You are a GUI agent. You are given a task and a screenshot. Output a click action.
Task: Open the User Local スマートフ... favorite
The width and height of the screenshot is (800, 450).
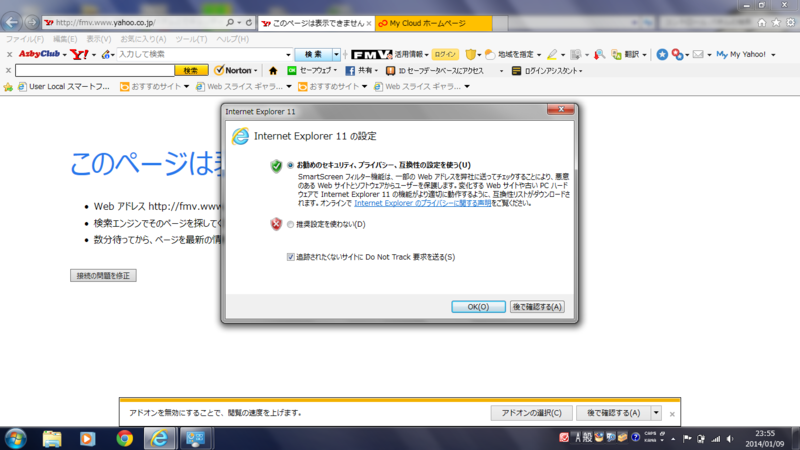64,87
